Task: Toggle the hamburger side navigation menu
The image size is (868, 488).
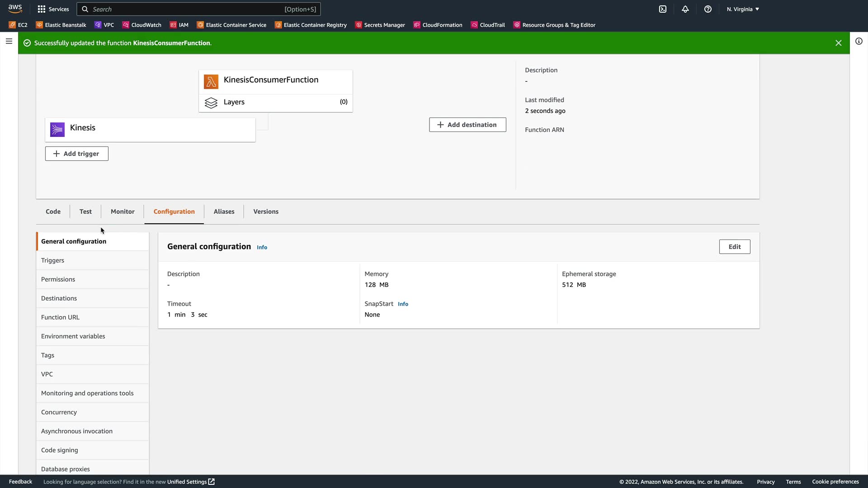Action: point(9,41)
